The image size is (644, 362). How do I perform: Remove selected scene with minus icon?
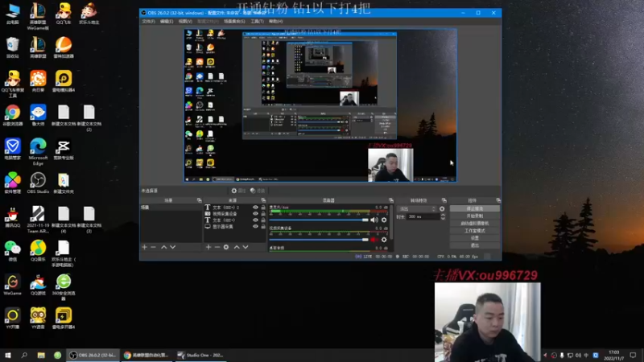153,247
